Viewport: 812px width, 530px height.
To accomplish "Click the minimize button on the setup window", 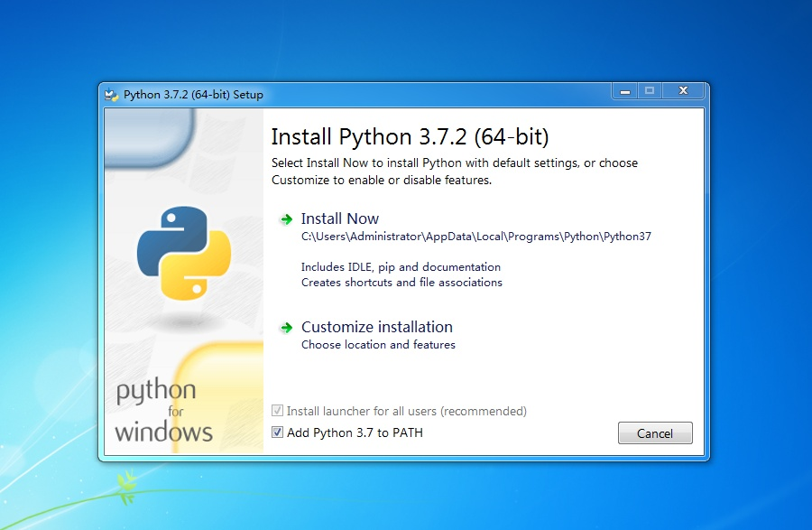I will tap(624, 90).
